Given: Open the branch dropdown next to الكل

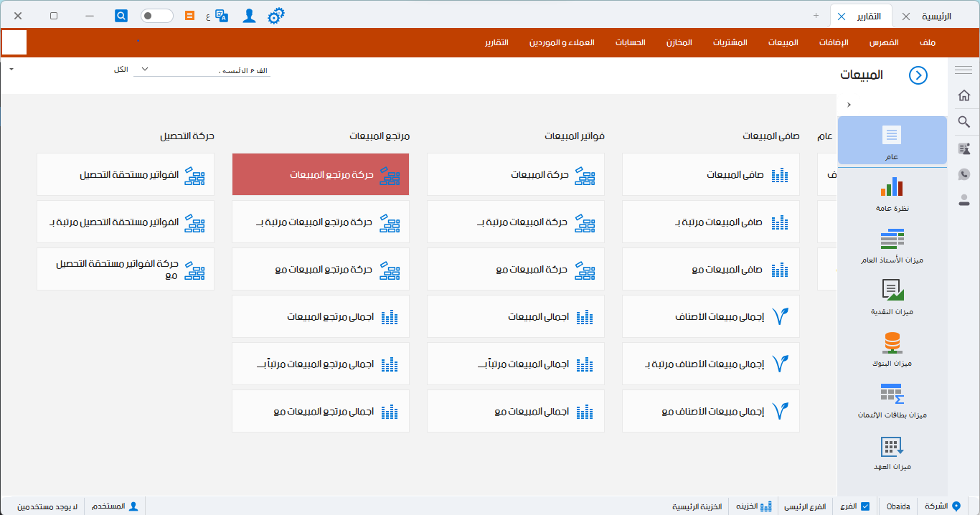Looking at the screenshot, I should pos(144,70).
